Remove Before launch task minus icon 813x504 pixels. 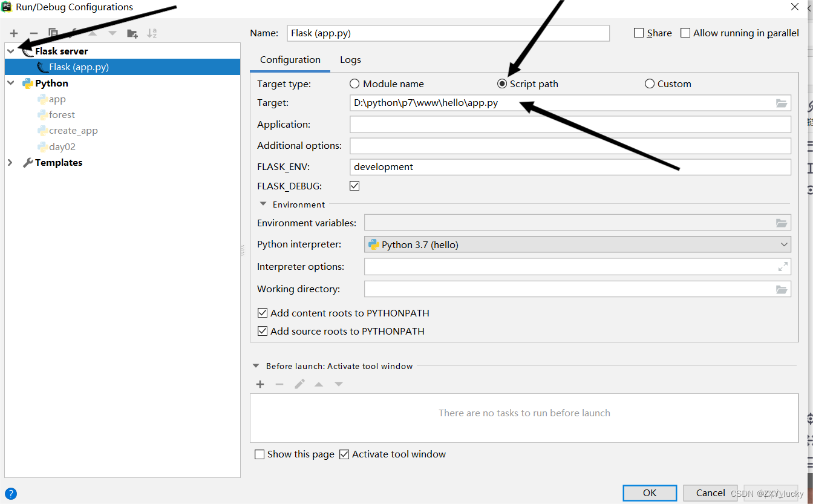click(x=279, y=384)
